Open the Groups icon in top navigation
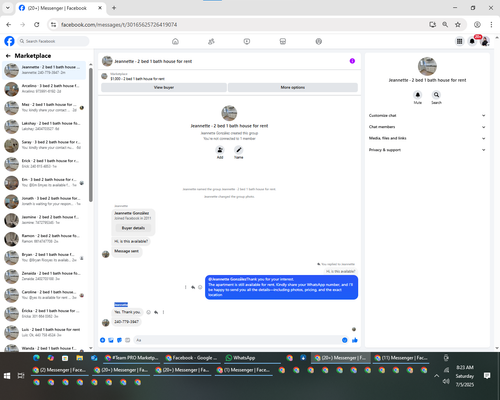Screen dimensions: 500x400 [319, 41]
